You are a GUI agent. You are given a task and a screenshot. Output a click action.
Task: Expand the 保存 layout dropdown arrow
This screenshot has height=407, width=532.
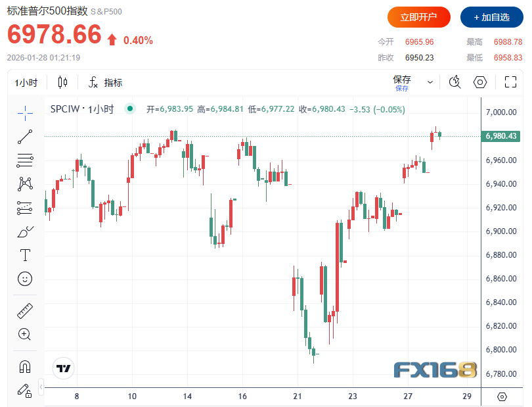pyautogui.click(x=430, y=82)
